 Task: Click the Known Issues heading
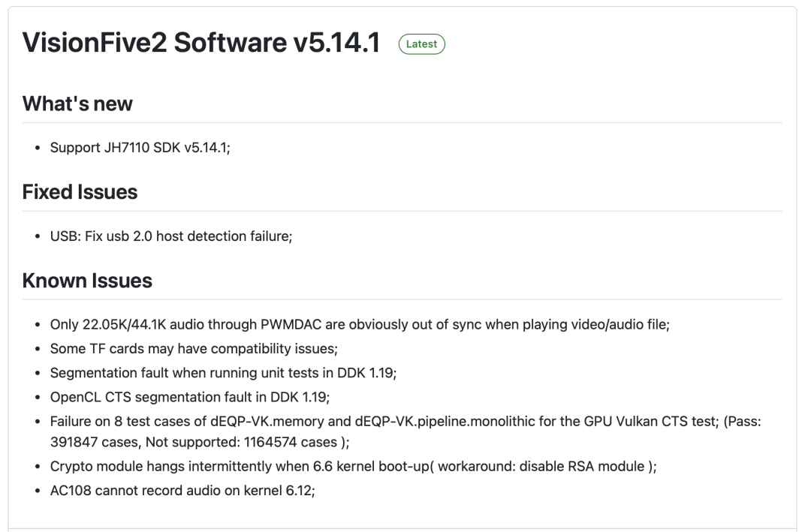(x=87, y=281)
